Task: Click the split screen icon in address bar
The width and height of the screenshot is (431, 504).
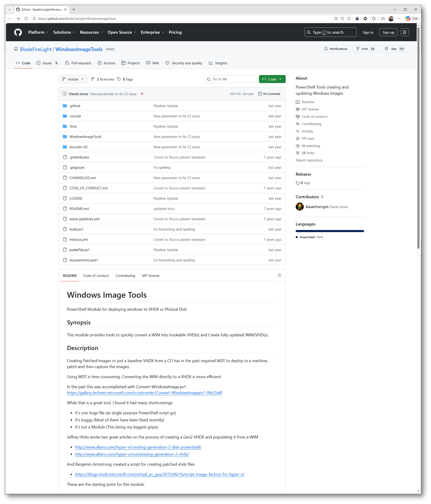Action: (x=336, y=19)
